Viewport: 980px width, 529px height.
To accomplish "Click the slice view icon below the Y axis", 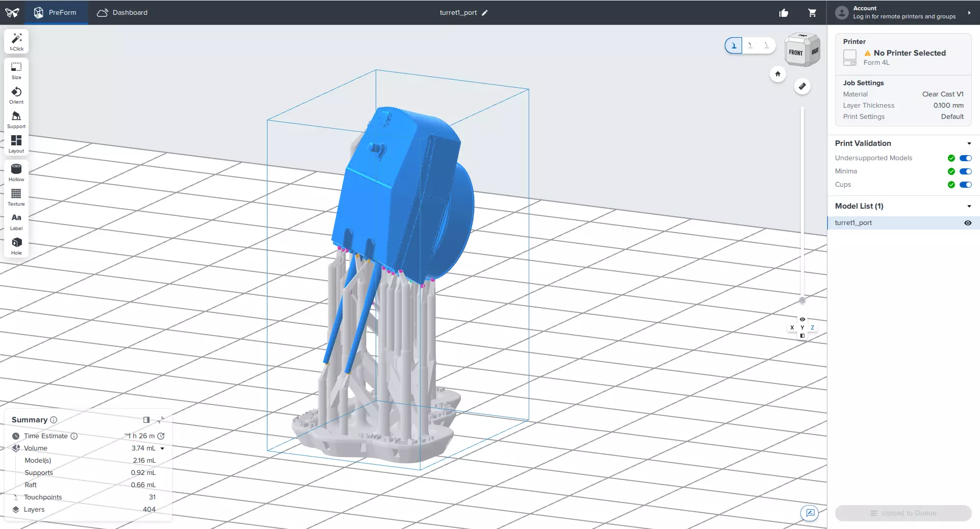I will pyautogui.click(x=802, y=336).
